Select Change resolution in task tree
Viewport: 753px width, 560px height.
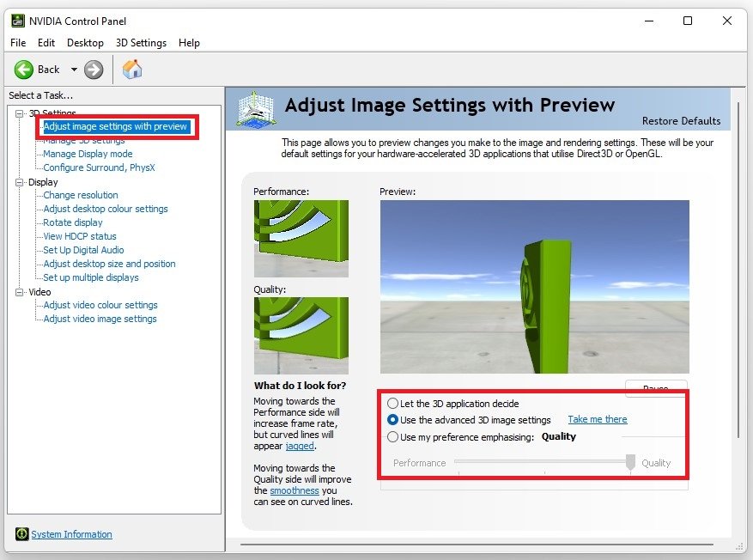(x=81, y=195)
